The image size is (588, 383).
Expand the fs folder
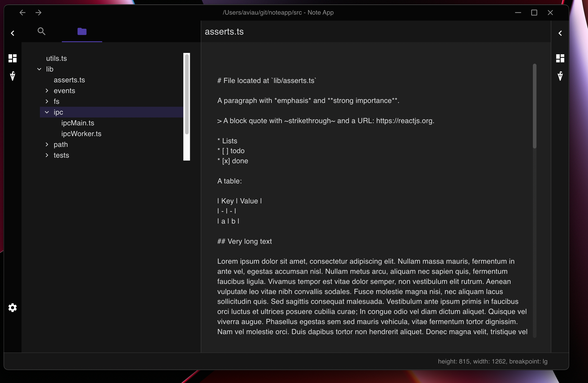(47, 101)
